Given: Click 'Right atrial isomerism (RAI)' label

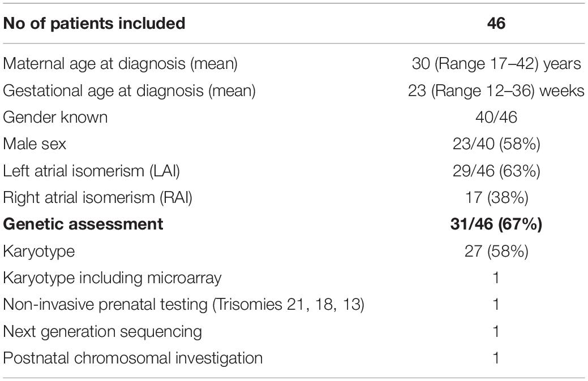Looking at the screenshot, I should coord(97,198).
